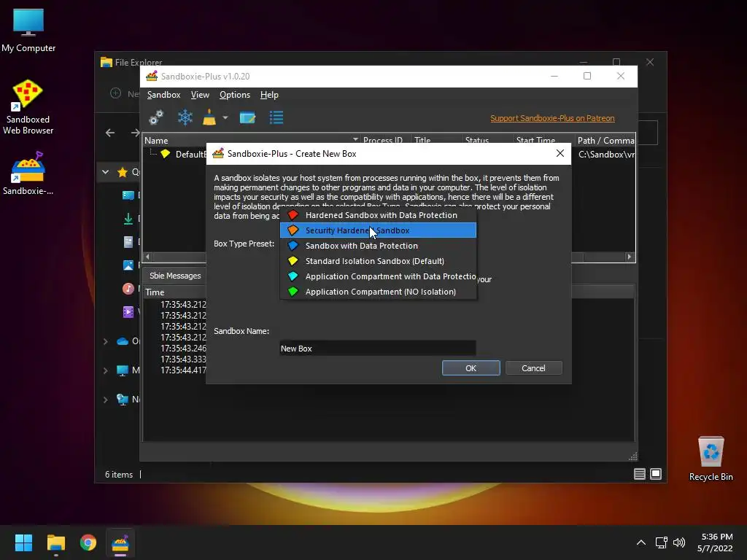Open Support Sandboxie-Plus on Patreon link

point(552,118)
